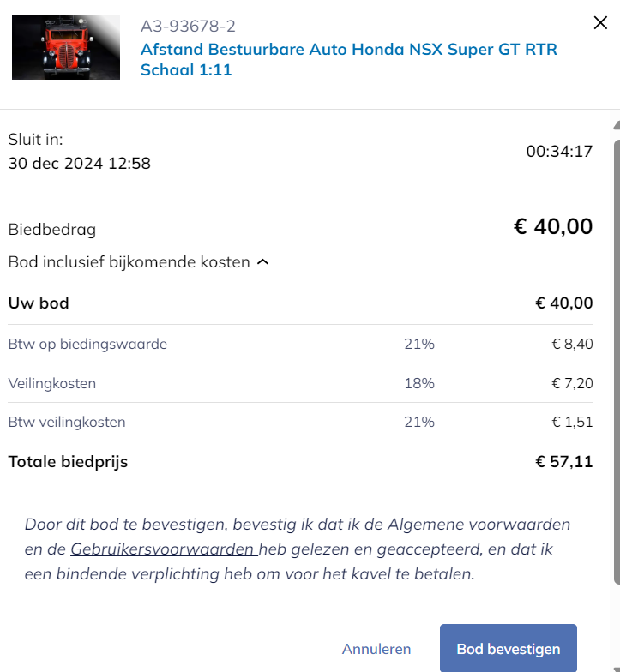Click the scrollbar down arrow
This screenshot has width=620, height=672.
click(617, 669)
